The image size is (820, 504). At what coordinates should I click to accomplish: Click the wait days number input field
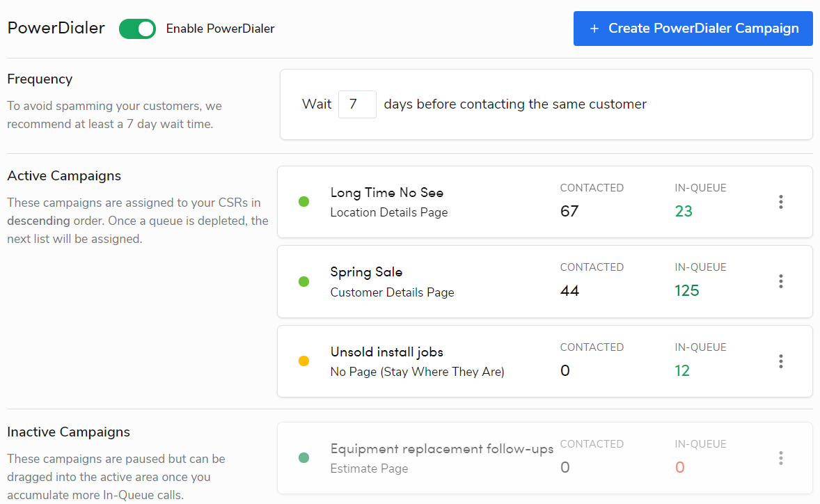(357, 104)
